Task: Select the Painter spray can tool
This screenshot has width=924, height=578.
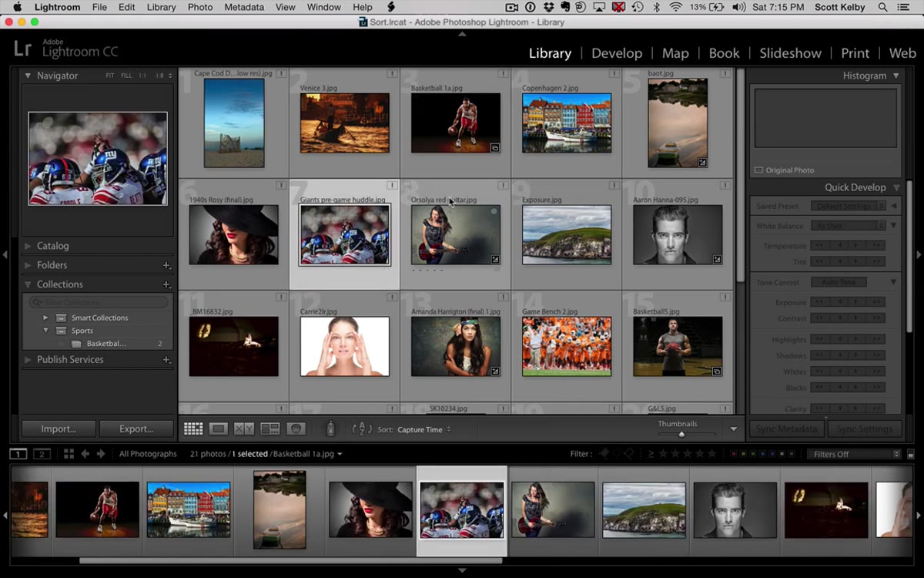Action: 330,429
